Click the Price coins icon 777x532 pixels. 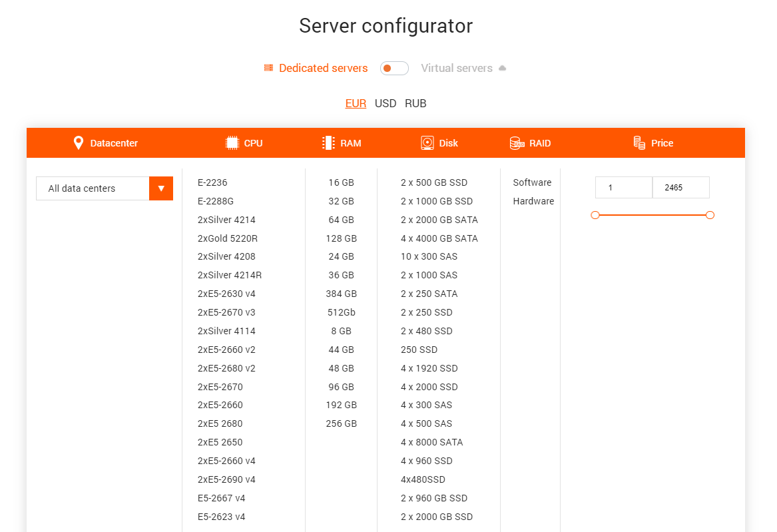639,142
